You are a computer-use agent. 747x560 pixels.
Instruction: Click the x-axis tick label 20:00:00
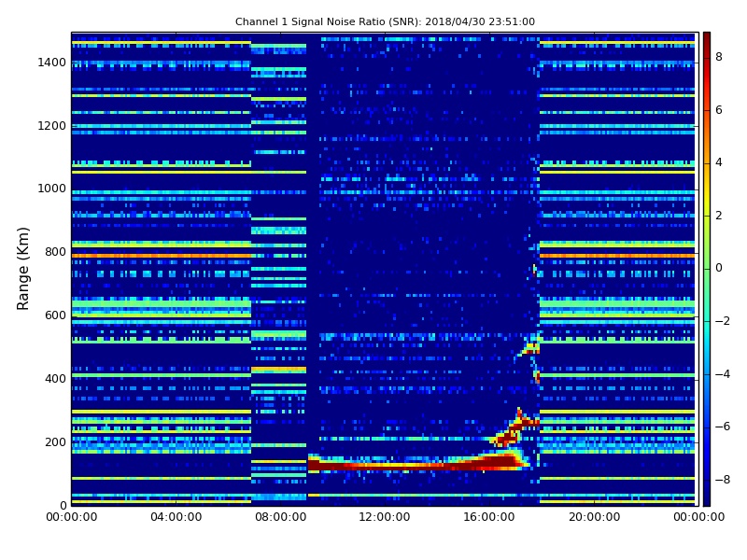[595, 517]
